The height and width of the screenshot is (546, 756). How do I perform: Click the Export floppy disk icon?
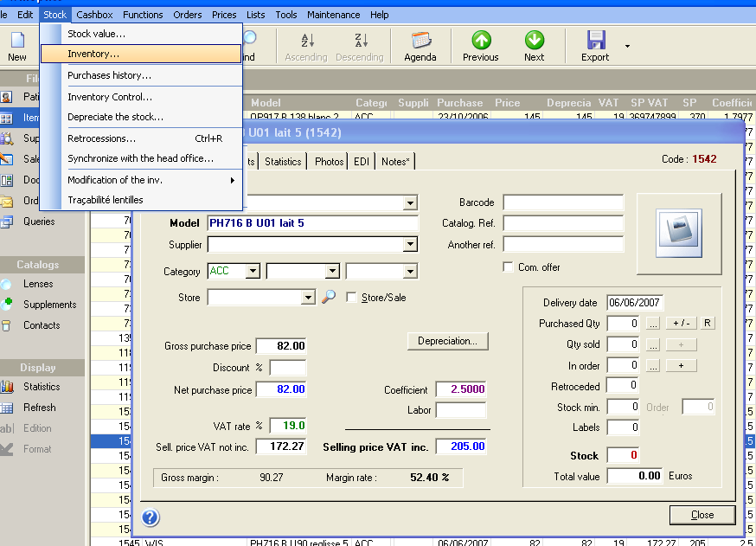point(595,41)
